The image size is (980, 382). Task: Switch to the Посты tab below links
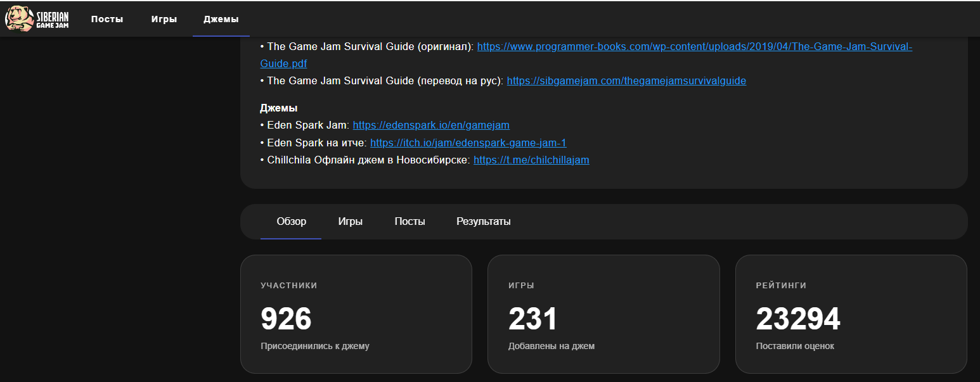(x=409, y=222)
